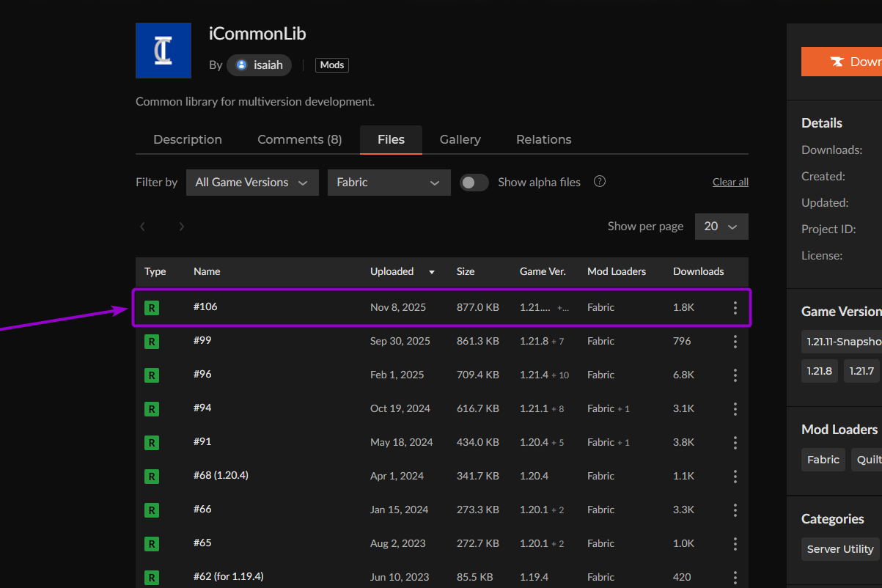Open the three-dot menu for file #94
Screen dimensions: 882x588
[x=735, y=409]
